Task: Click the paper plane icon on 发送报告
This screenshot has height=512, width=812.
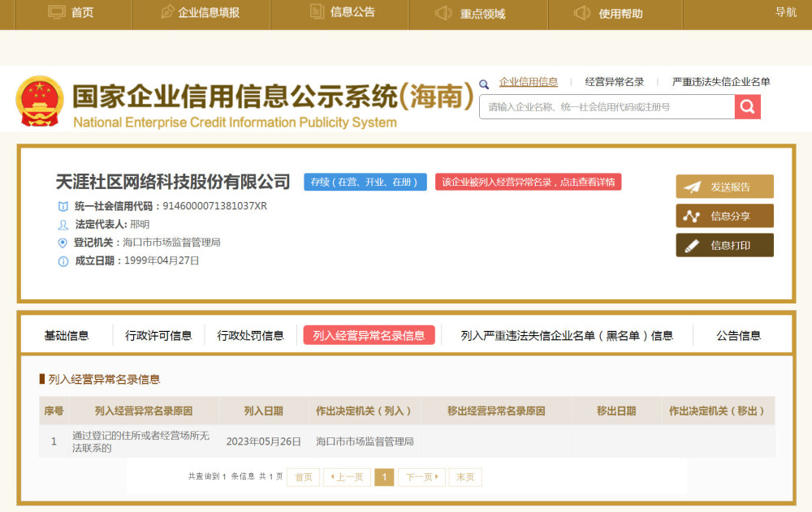Action: [692, 187]
